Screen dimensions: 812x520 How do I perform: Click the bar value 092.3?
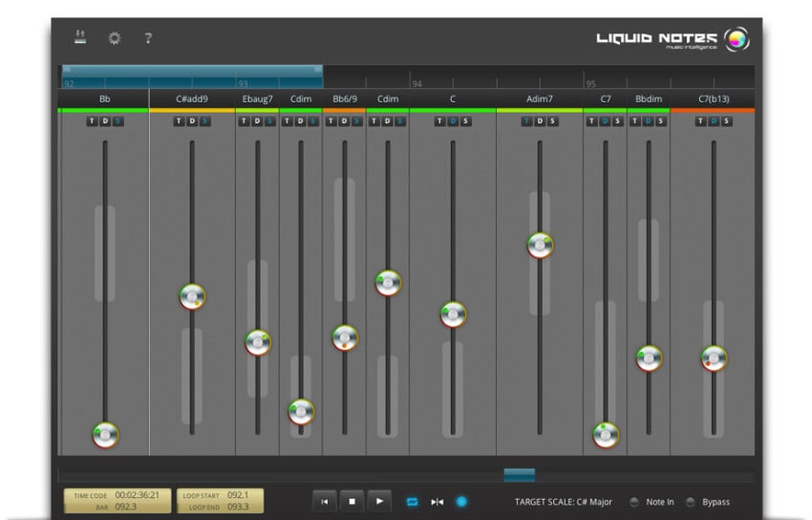[x=126, y=507]
